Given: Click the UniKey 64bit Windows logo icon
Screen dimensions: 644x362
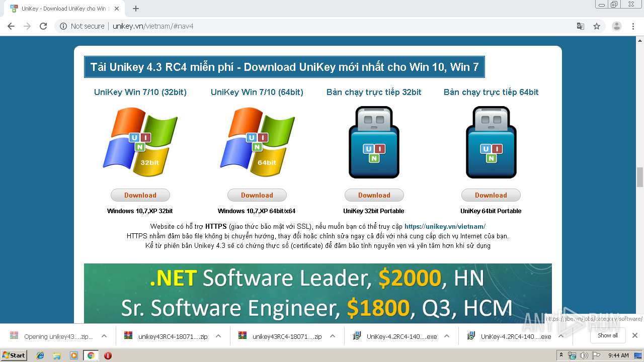Looking at the screenshot, I should 257,142.
